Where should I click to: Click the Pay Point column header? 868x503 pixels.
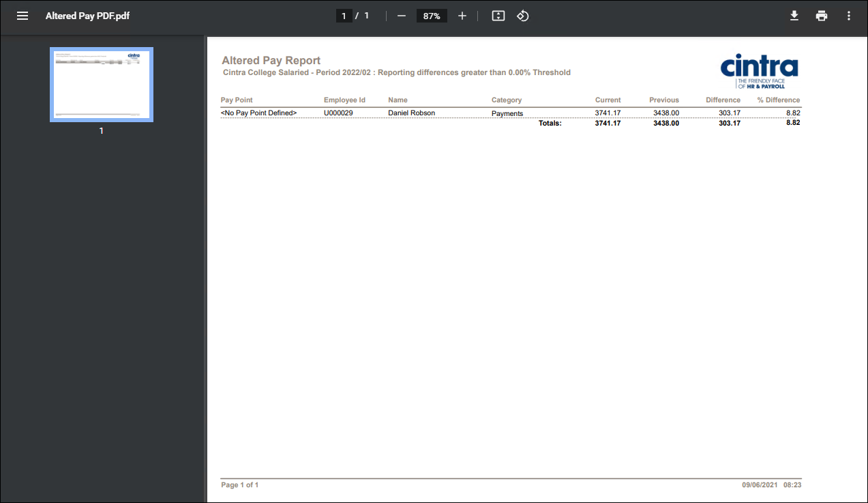(237, 100)
